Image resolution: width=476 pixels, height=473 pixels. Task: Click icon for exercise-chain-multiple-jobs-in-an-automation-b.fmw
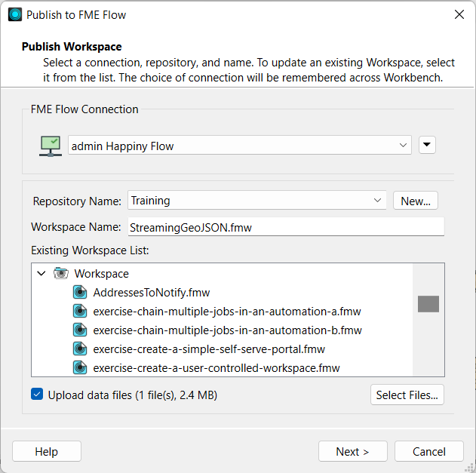[x=80, y=330]
